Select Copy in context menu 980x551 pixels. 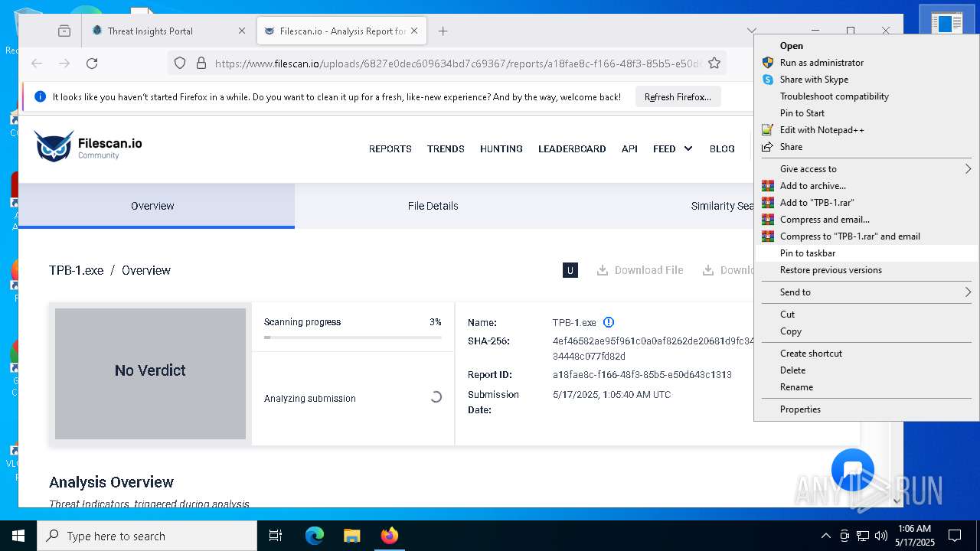[x=867, y=331]
